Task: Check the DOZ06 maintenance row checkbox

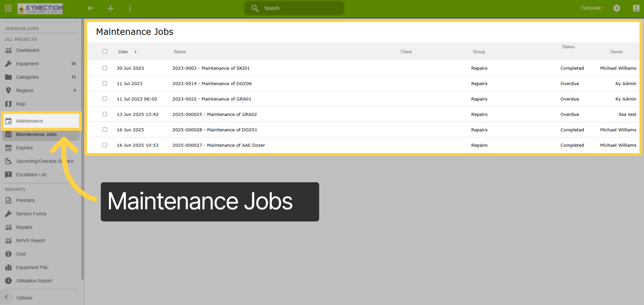Action: coord(105,83)
